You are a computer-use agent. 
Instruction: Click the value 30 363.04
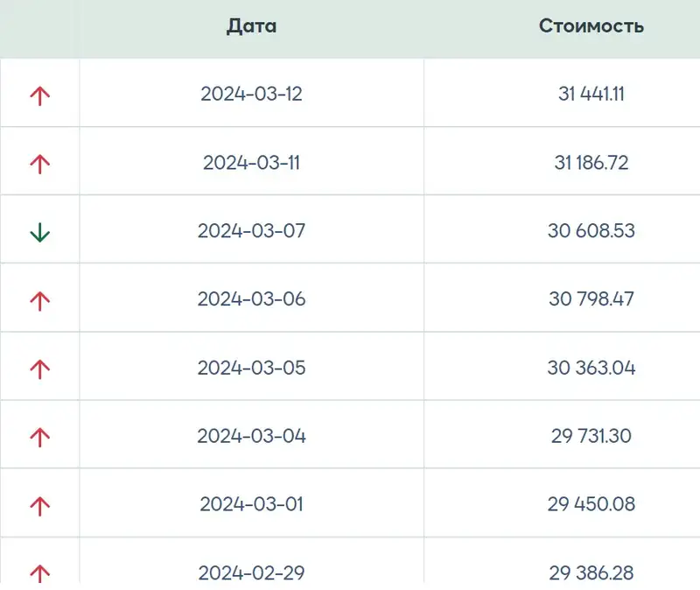click(591, 368)
